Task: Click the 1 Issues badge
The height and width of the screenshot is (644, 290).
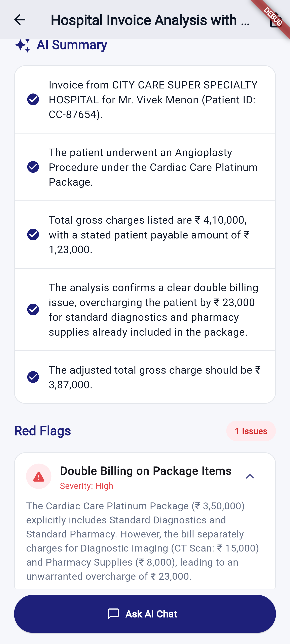Action: (x=251, y=431)
